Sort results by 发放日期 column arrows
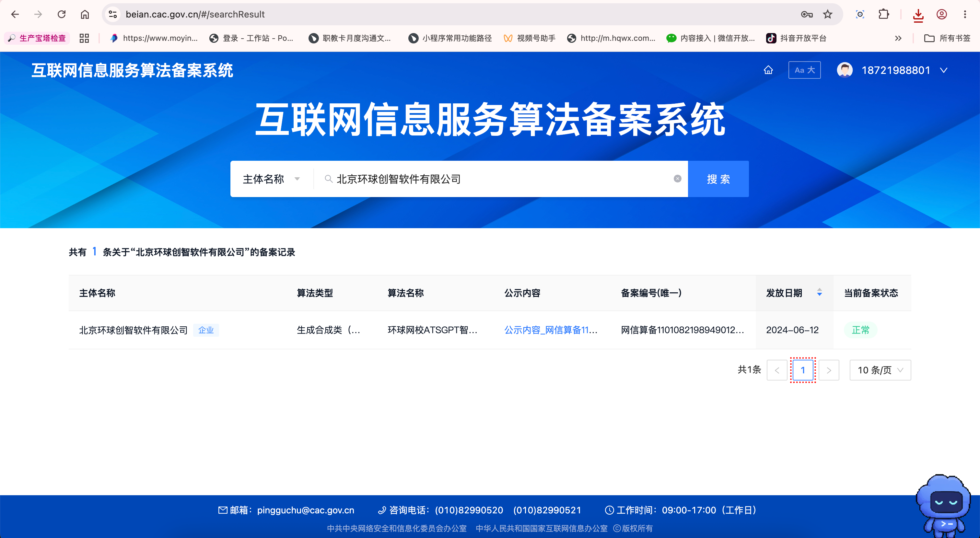 click(820, 293)
